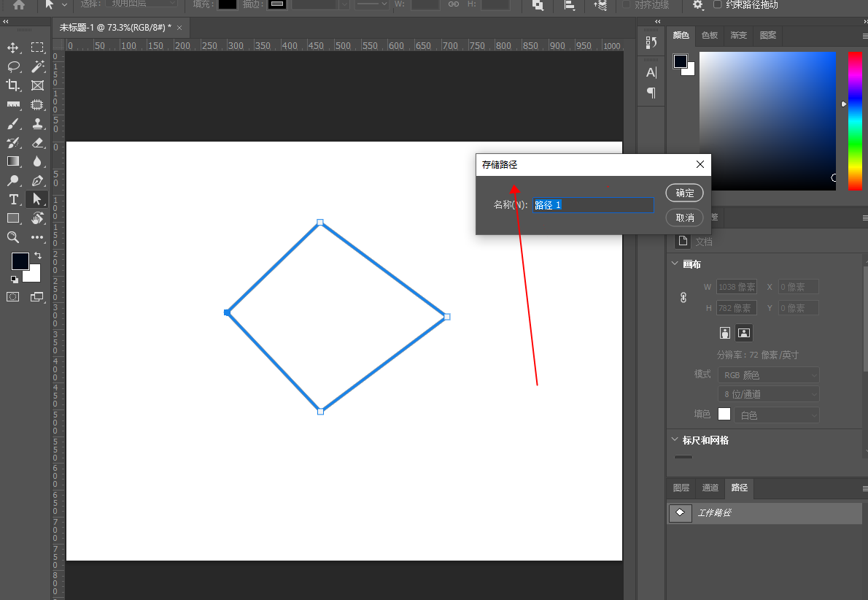
Task: Select the Clone Stamp tool
Action: tap(38, 123)
